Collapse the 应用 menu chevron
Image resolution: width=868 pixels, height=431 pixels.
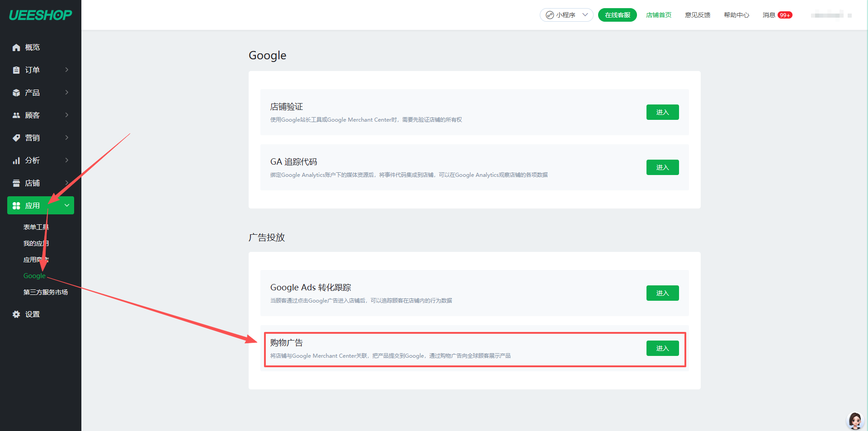point(67,205)
